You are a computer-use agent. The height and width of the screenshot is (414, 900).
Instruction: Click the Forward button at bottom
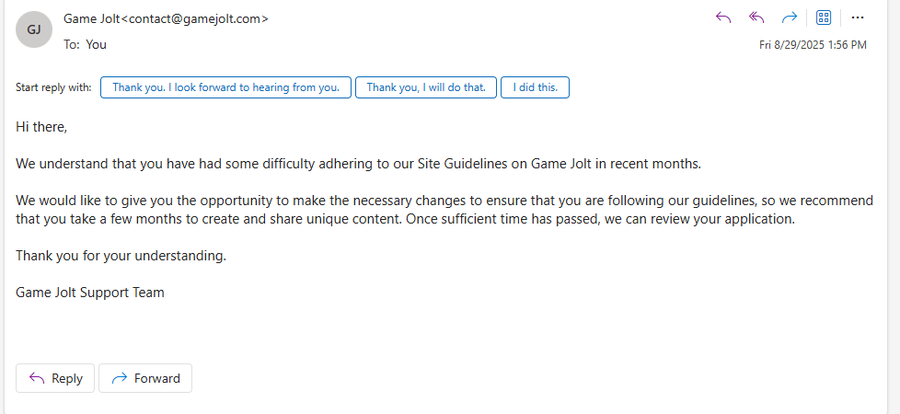pyautogui.click(x=145, y=378)
